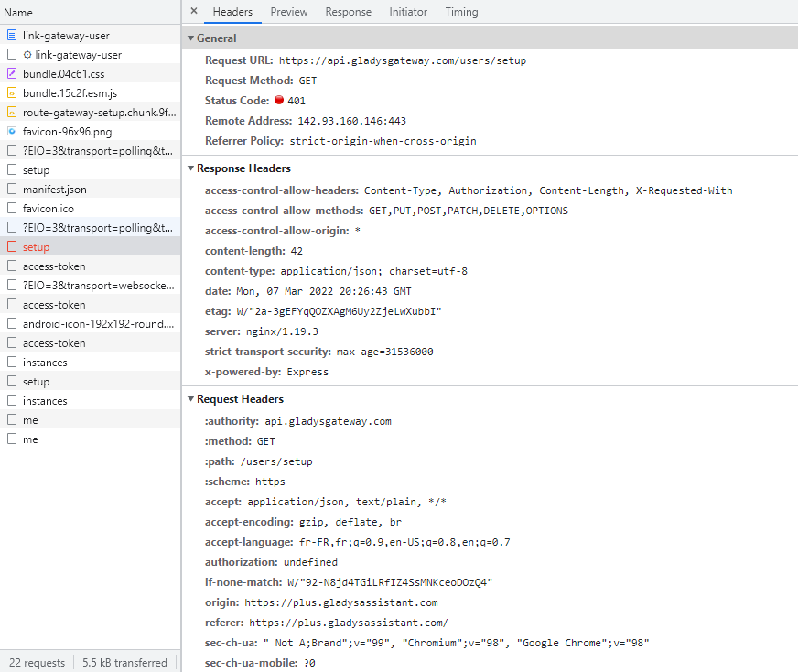
Task: Click the access-control-allow-methods header value
Action: 469,211
